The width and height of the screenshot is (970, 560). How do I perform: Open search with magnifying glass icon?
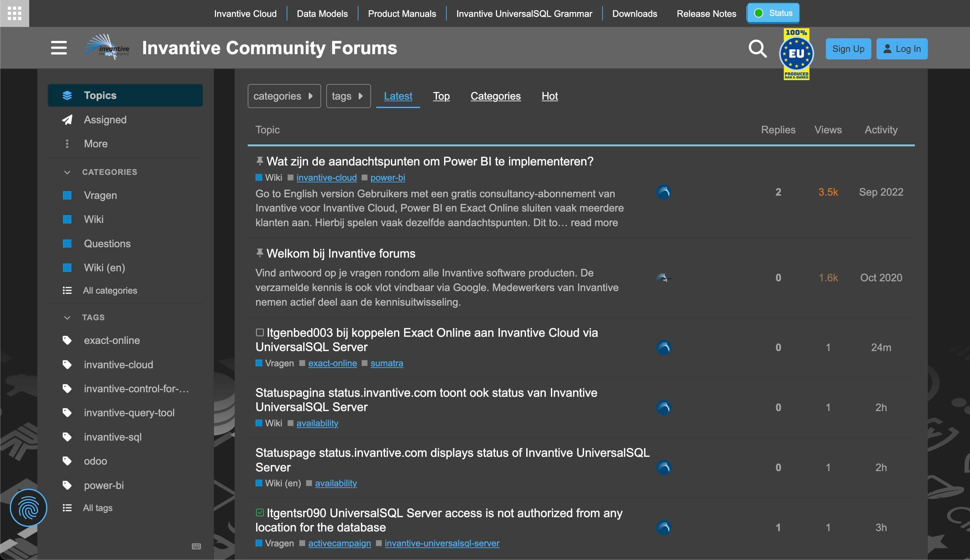(757, 48)
